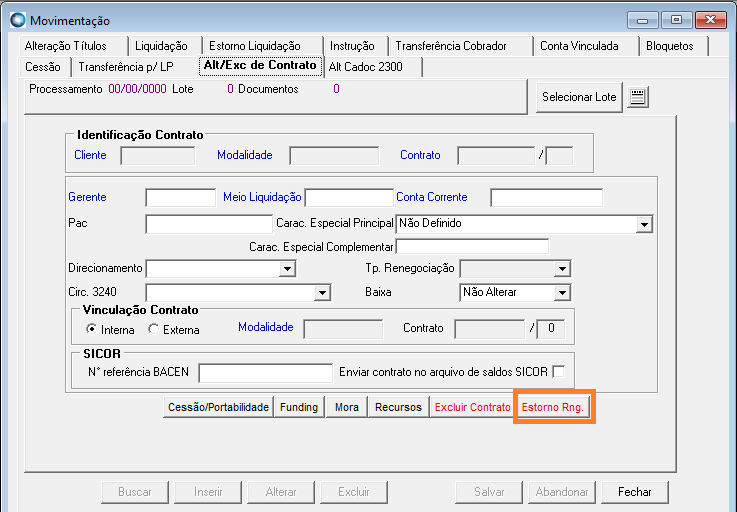Open the Tp. Renegociação dropdown
The image size is (737, 512).
[562, 269]
